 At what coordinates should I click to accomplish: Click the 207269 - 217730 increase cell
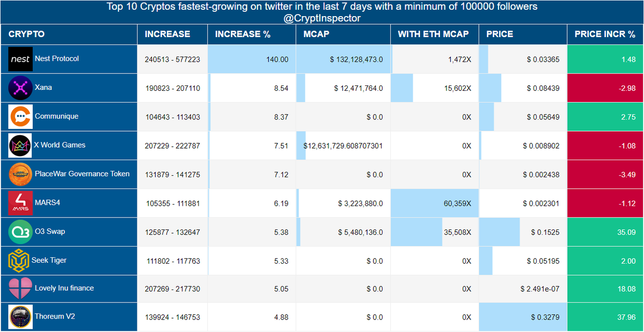(172, 289)
